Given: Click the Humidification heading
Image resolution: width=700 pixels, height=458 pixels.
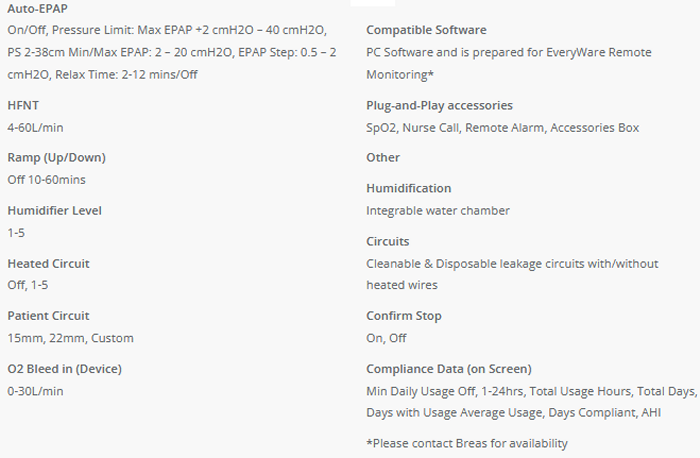Looking at the screenshot, I should click(408, 188).
